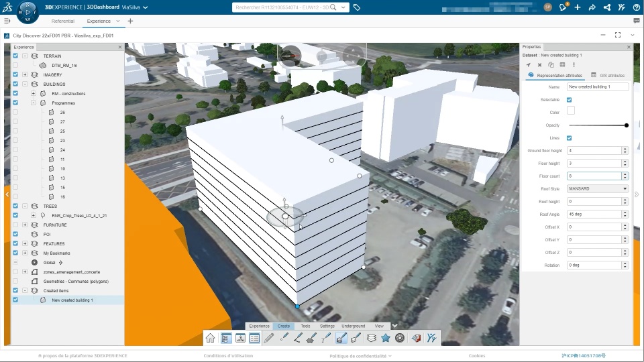Screen dimensions: 644x362
Task: Click the Name field New created building 1
Action: (598, 87)
